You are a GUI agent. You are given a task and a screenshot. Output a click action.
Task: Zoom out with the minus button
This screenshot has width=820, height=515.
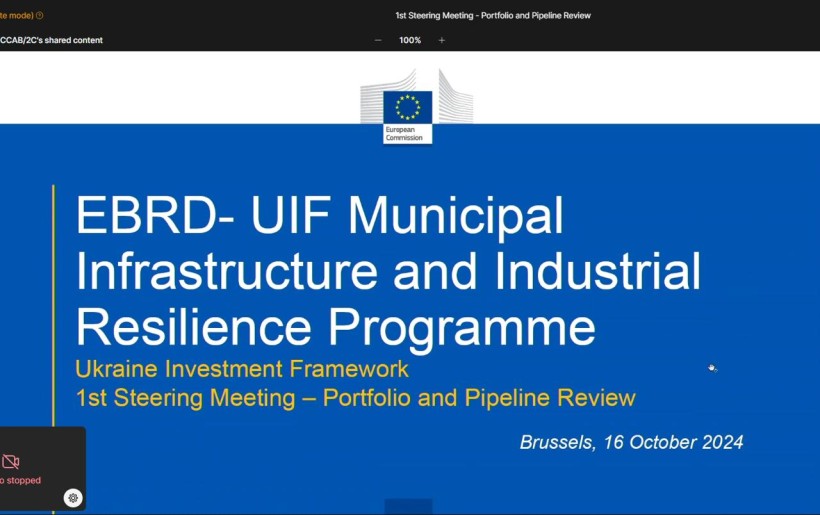378,40
